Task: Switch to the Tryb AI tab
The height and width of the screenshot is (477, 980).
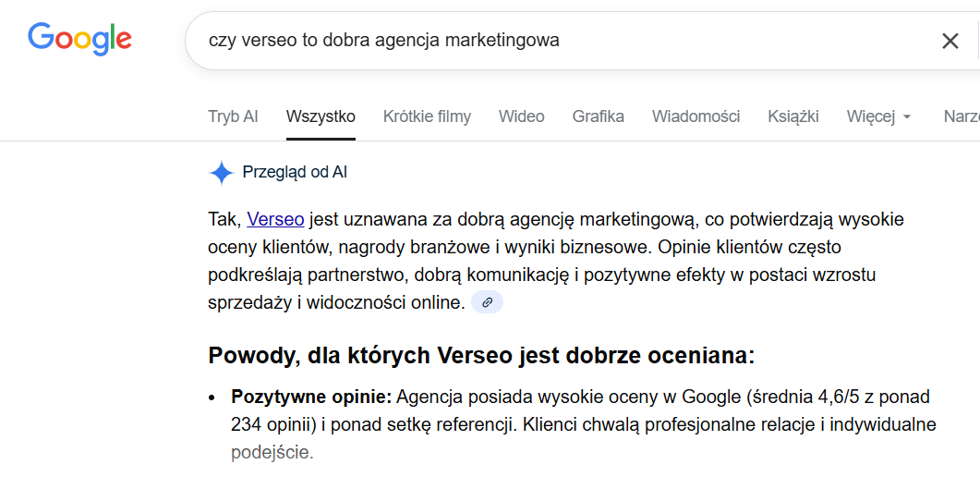Action: tap(233, 116)
